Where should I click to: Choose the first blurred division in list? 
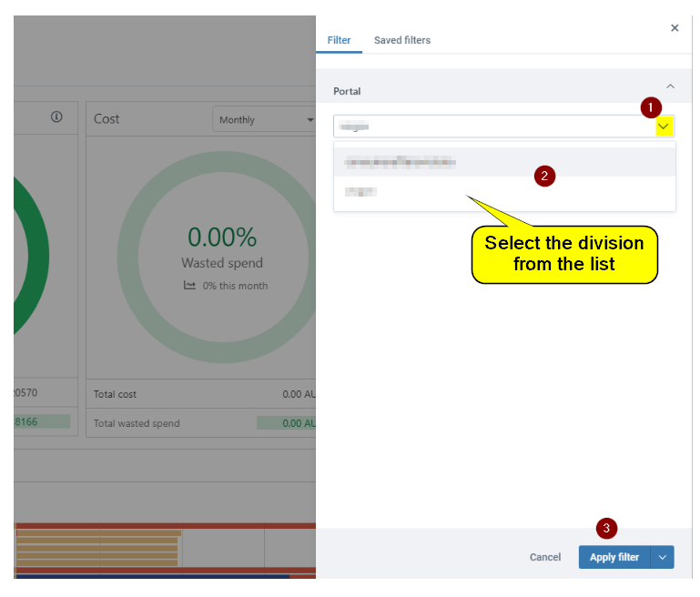click(x=504, y=162)
